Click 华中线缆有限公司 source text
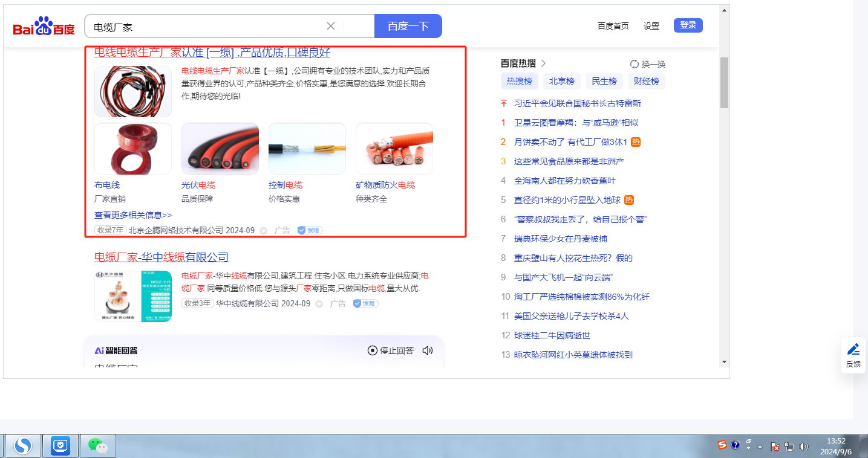This screenshot has height=458, width=868. tap(247, 303)
